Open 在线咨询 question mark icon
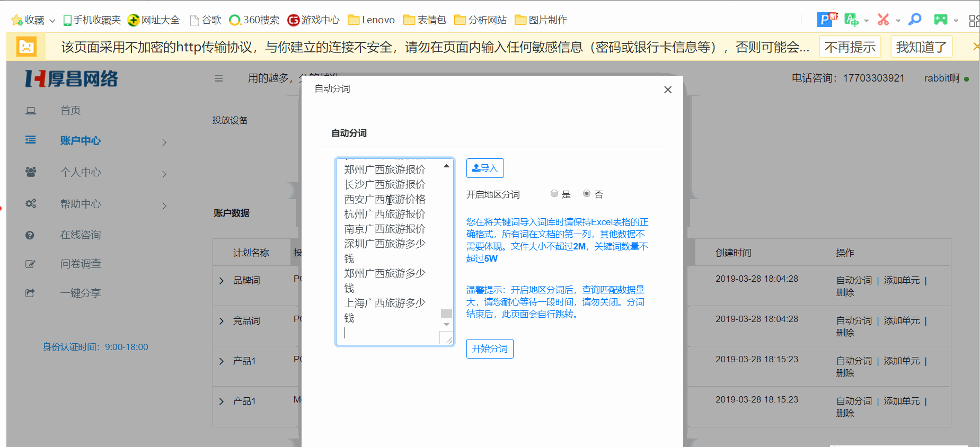This screenshot has height=447, width=980. [30, 235]
